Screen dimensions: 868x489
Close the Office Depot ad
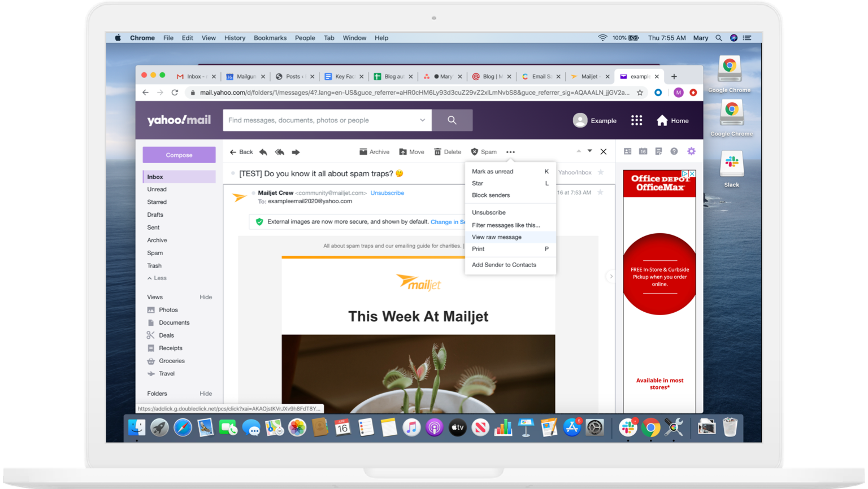point(692,173)
